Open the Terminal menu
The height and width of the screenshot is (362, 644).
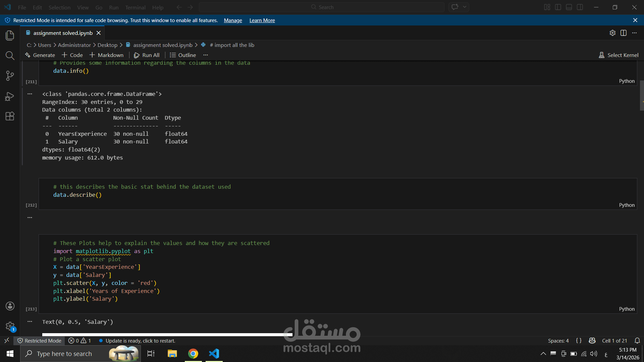pos(135,7)
